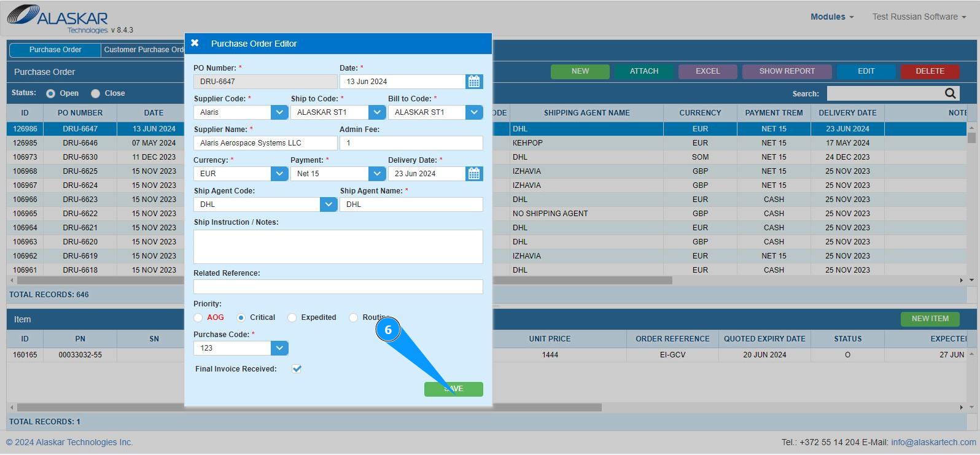980x455 pixels.
Task: Click the EXCEL button
Action: pyautogui.click(x=708, y=71)
